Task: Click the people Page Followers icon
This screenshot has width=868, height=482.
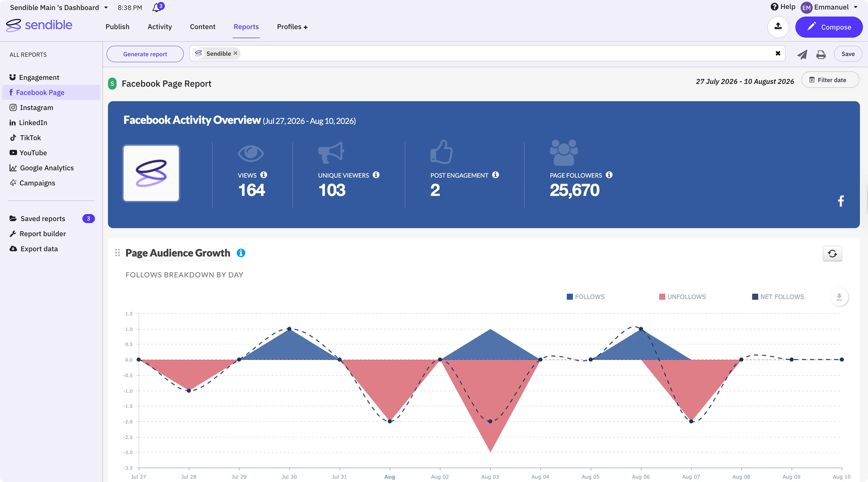Action: point(564,153)
